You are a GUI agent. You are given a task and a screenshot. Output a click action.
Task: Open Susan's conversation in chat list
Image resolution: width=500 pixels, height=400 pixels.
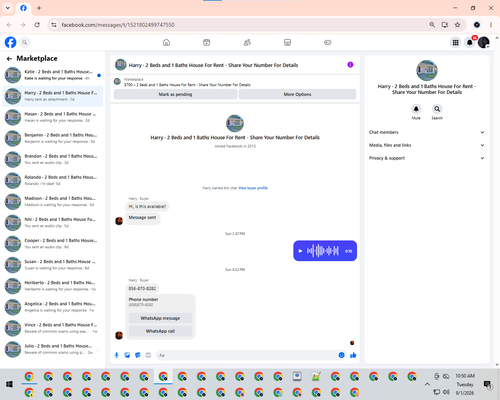tap(53, 265)
